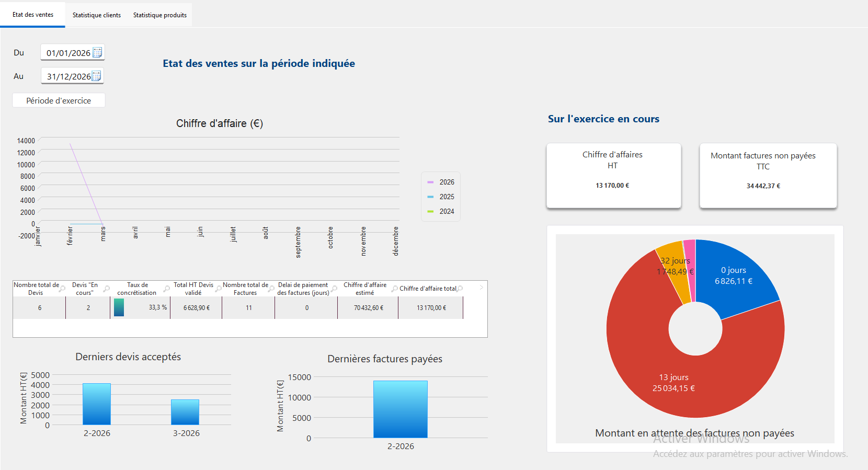Click the 'Nombre total de Factures' value 11
Viewport: 868px width, 470px height.
pos(249,308)
